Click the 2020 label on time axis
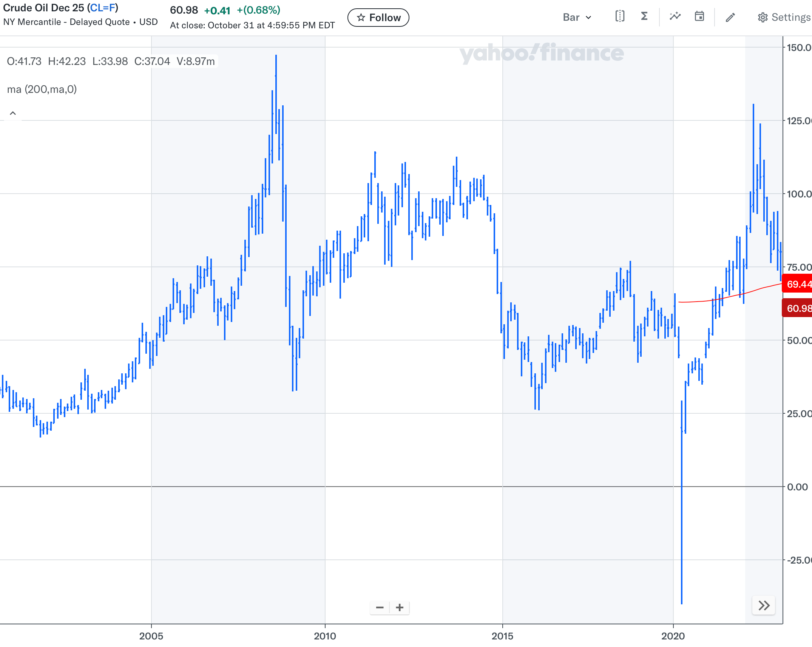Image resolution: width=812 pixels, height=647 pixels. 673,636
